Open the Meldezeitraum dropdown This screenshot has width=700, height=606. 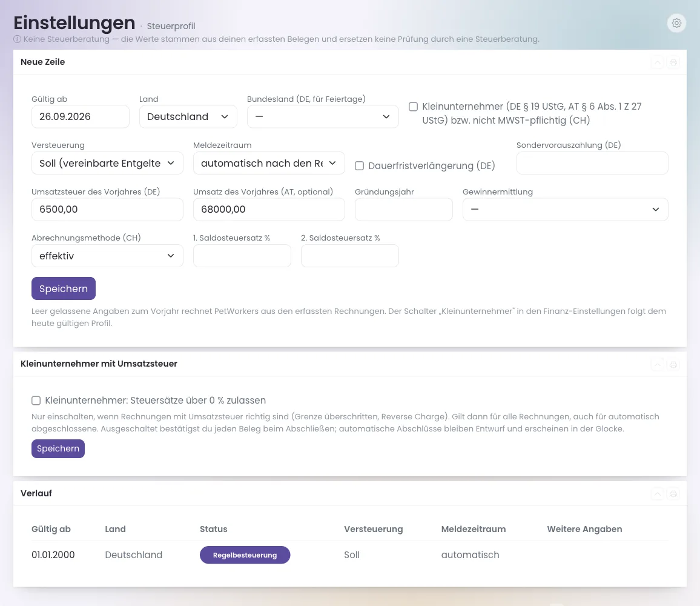[269, 163]
